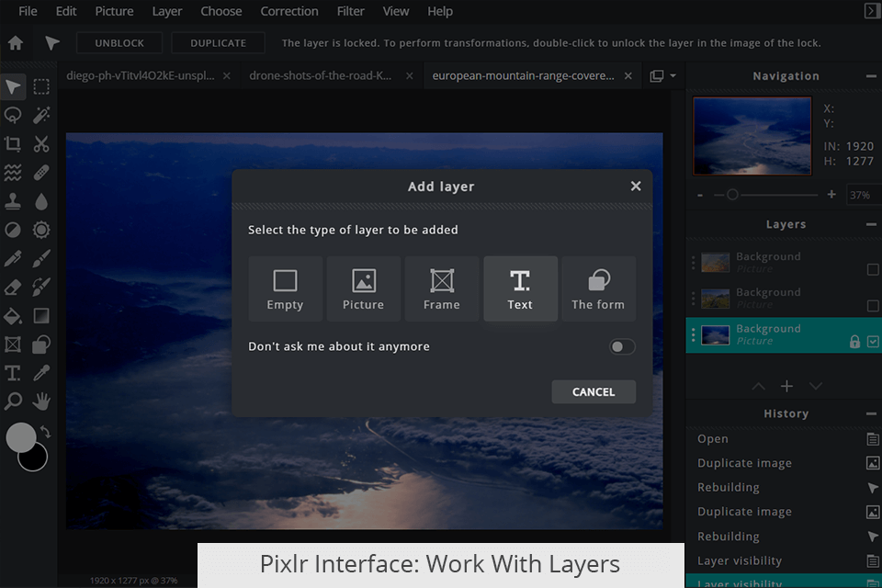Choose 'The form' layer type
This screenshot has width=882, height=588.
point(598,288)
